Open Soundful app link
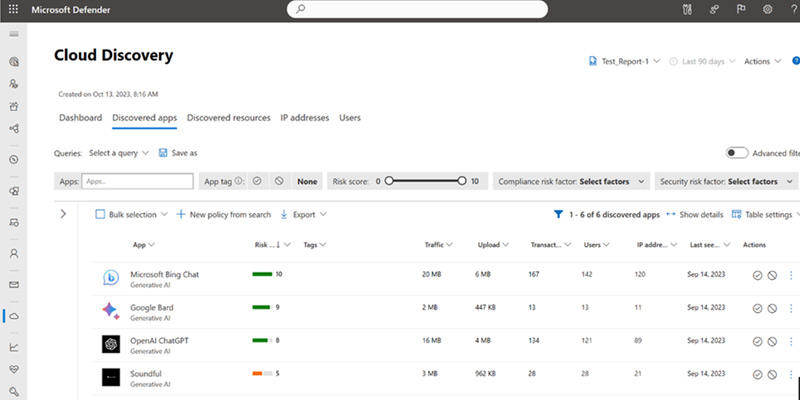Viewport: 800px width, 400px height. [x=145, y=374]
